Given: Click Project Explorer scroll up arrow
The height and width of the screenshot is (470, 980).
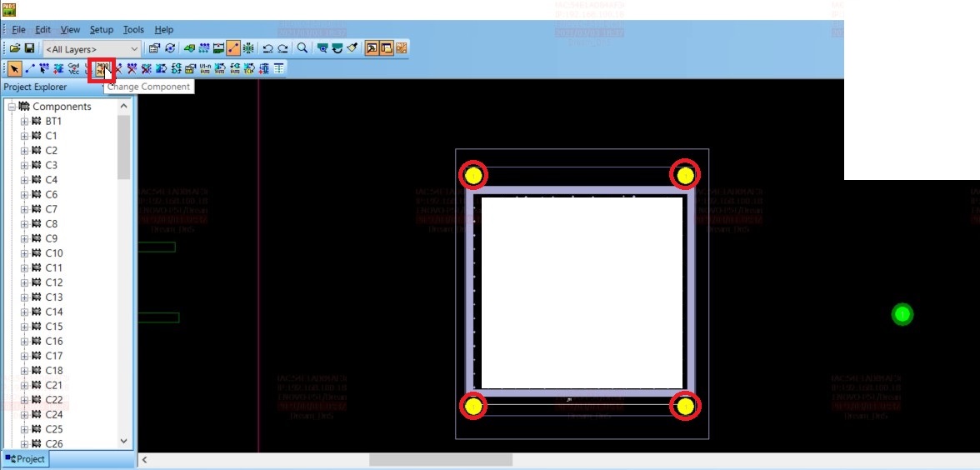Looking at the screenshot, I should (123, 107).
